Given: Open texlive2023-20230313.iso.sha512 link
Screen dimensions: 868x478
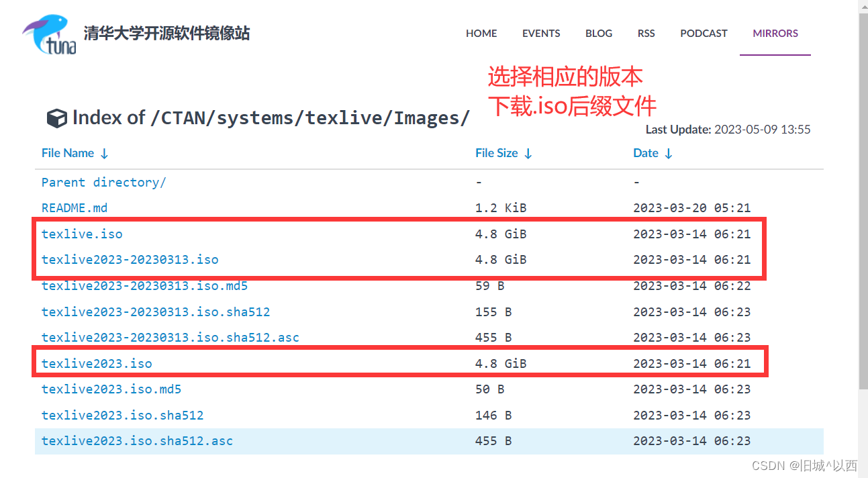Looking at the screenshot, I should pyautogui.click(x=156, y=312).
